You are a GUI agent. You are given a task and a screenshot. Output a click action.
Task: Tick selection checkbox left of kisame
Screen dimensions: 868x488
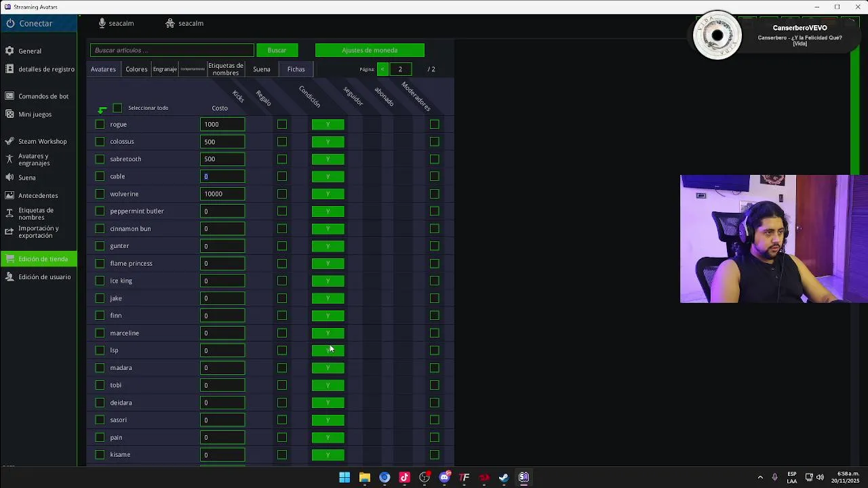pos(100,455)
